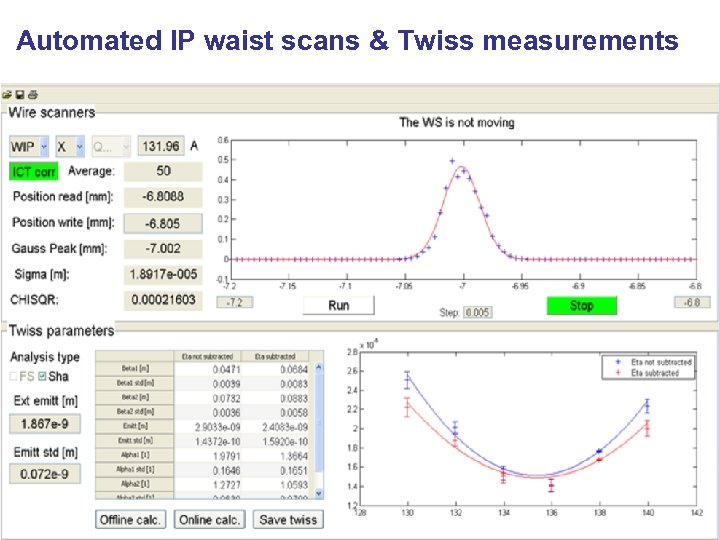Open the disabled Q... dropdown
Image resolution: width=720 pixels, height=540 pixels.
click(x=111, y=147)
